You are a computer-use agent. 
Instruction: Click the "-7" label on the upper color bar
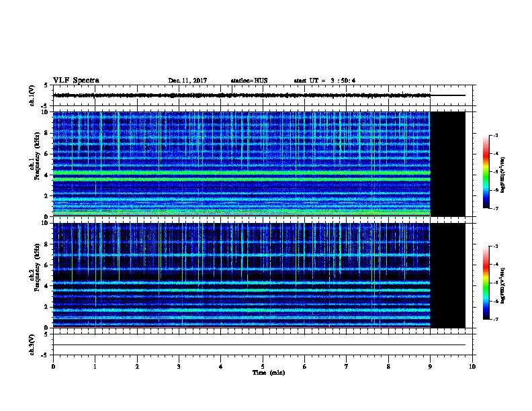click(x=496, y=208)
